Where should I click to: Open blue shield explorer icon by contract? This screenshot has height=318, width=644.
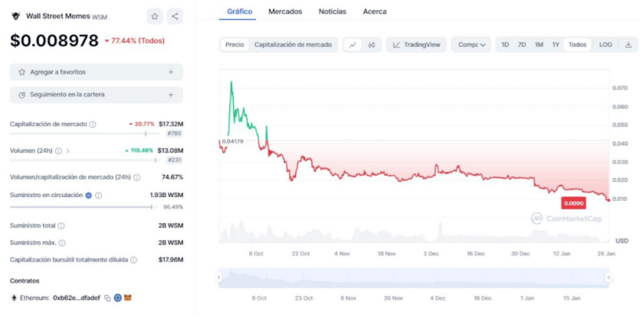point(118,298)
